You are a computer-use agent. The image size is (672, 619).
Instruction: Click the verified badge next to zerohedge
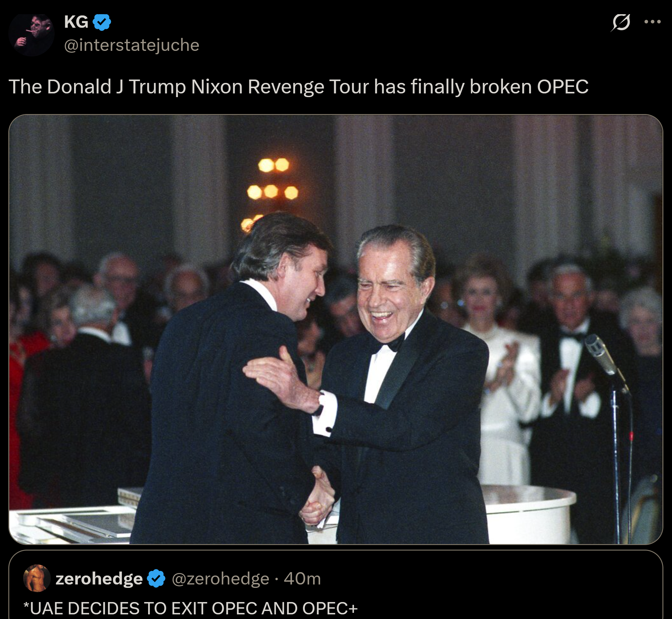click(156, 578)
